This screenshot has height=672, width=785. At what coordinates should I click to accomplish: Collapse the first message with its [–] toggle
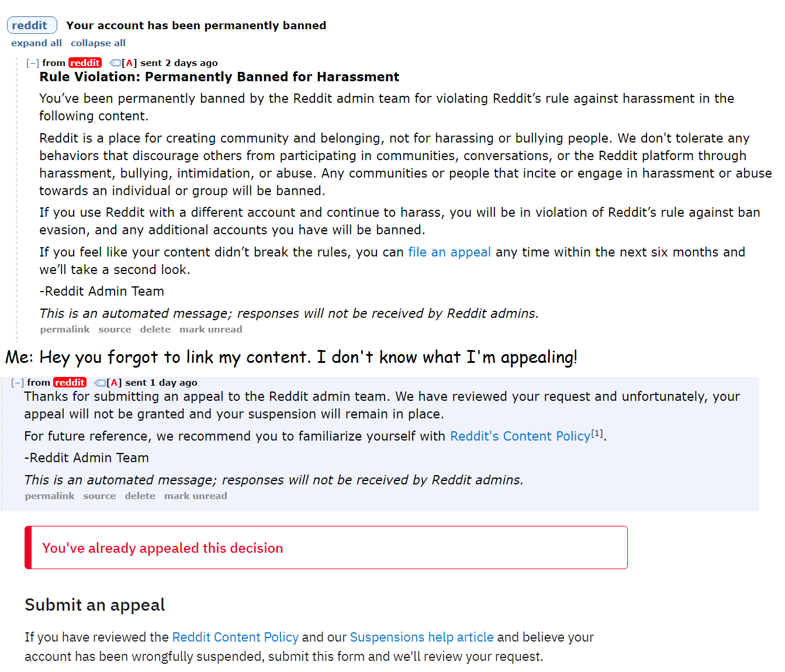[x=33, y=63]
